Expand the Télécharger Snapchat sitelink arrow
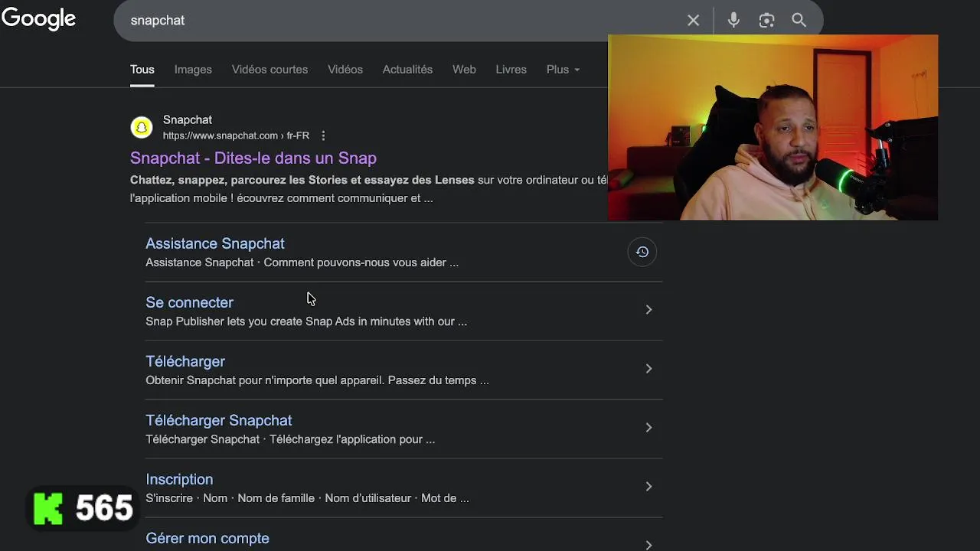 [x=648, y=428]
